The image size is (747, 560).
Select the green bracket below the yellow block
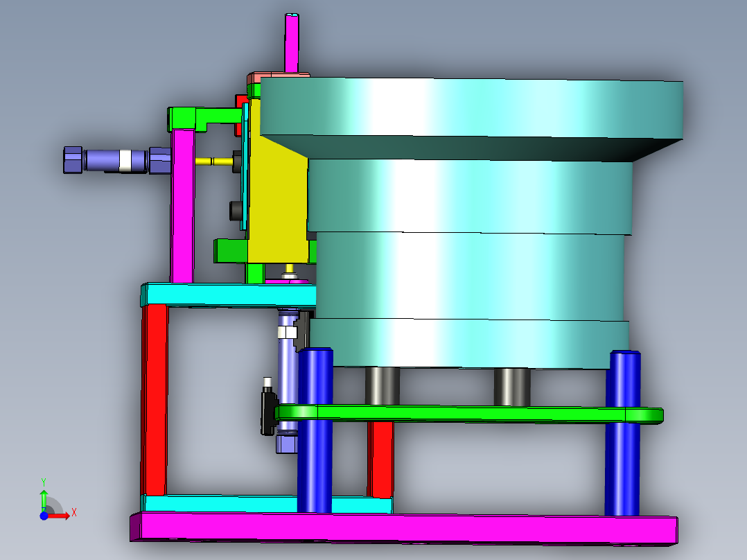coord(231,251)
